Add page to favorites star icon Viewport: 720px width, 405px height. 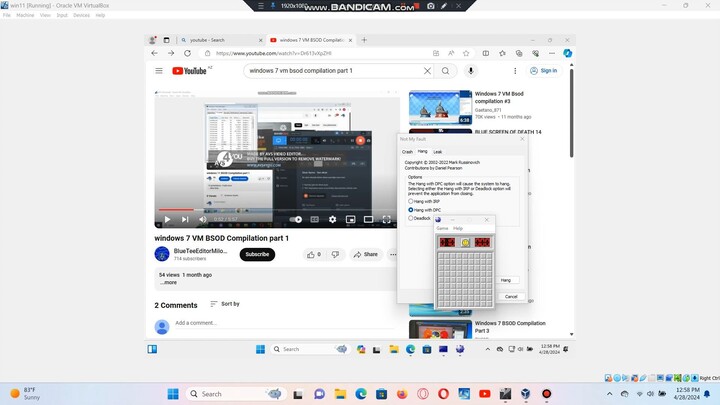coord(466,53)
